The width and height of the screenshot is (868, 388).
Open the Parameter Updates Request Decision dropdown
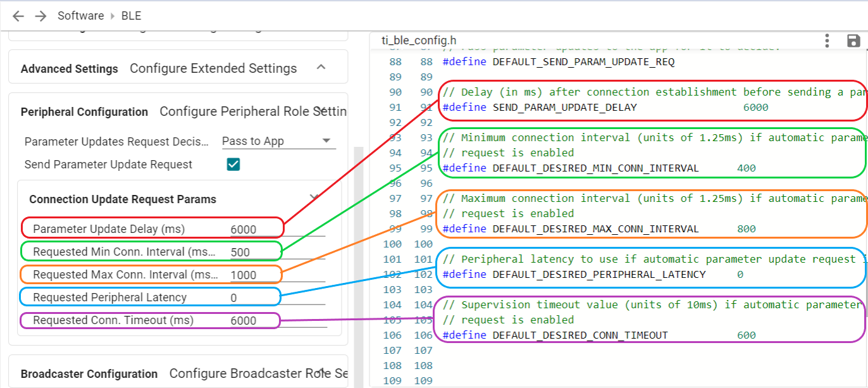tap(278, 140)
